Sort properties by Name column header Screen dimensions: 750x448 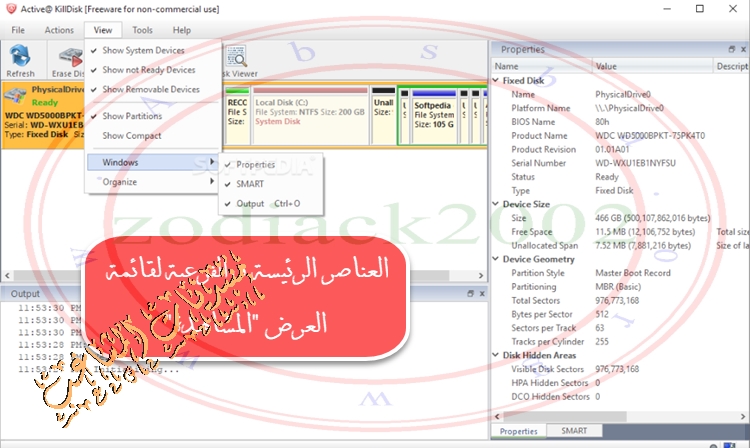542,66
